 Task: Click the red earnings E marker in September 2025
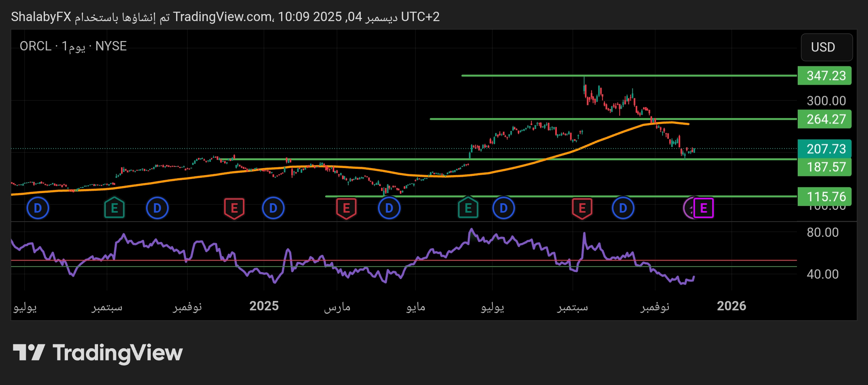click(x=582, y=208)
